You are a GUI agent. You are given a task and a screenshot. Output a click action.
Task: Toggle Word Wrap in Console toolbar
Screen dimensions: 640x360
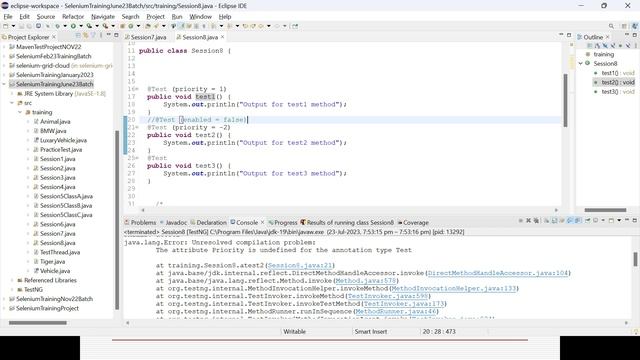click(562, 220)
